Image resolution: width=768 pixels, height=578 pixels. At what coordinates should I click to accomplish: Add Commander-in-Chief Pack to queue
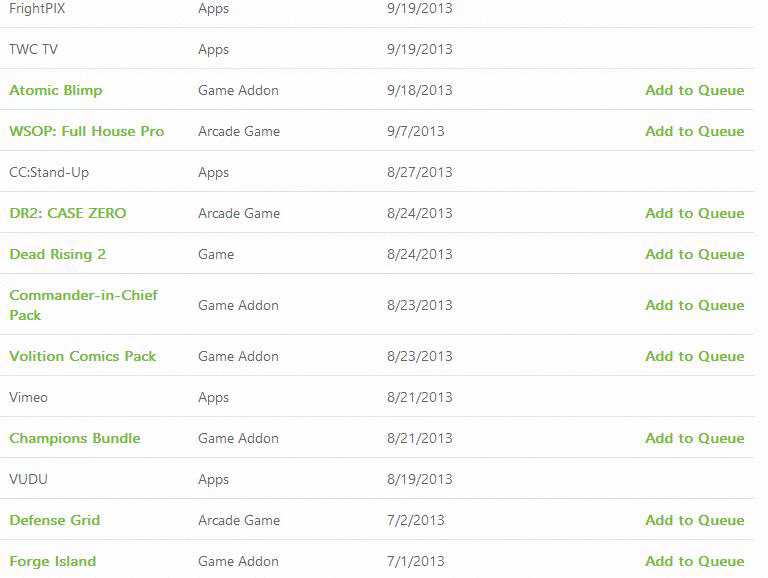(x=695, y=305)
